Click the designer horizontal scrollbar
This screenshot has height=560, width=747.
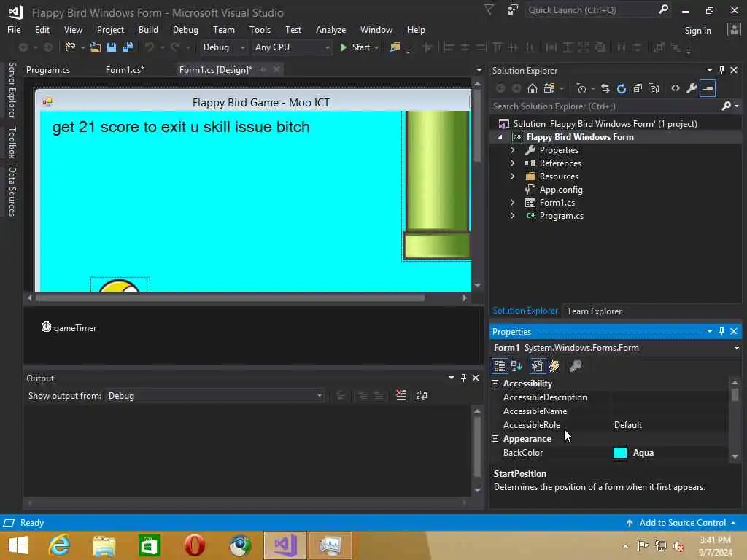tap(230, 297)
